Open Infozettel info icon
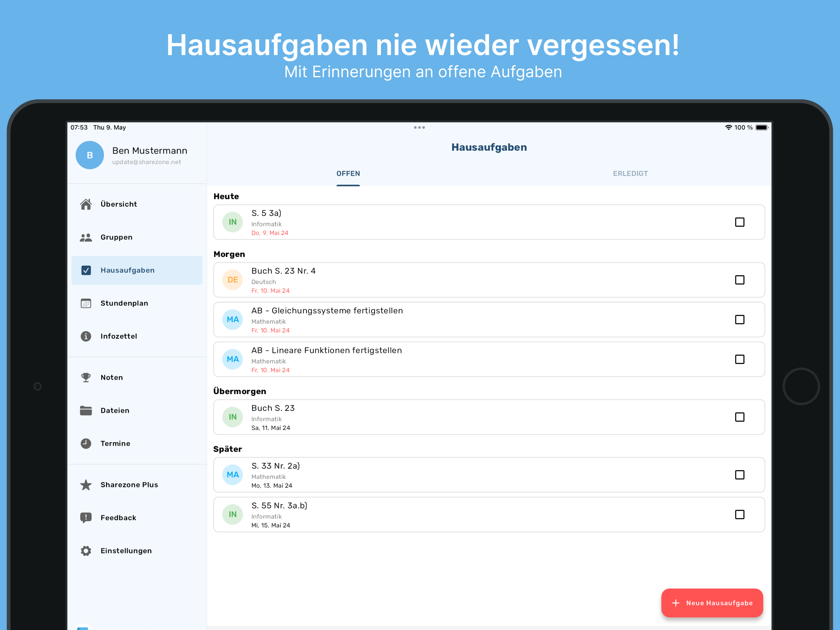 pos(86,336)
